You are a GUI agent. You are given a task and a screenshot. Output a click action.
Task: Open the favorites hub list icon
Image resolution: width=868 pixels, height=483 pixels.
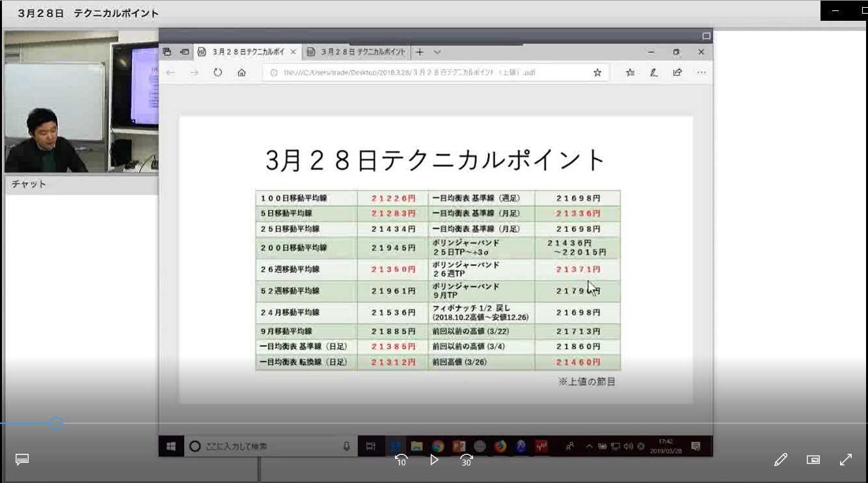(630, 72)
